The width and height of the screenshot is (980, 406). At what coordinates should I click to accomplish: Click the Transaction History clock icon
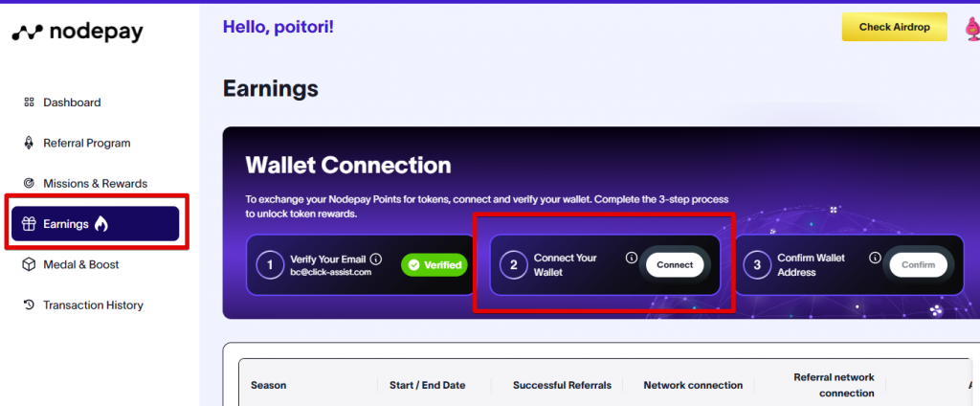(29, 305)
